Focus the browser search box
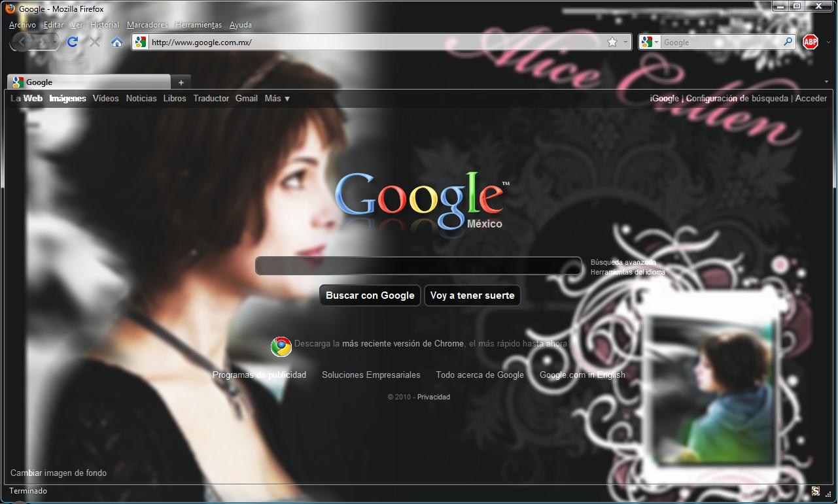Image resolution: width=838 pixels, height=504 pixels. pyautogui.click(x=722, y=42)
